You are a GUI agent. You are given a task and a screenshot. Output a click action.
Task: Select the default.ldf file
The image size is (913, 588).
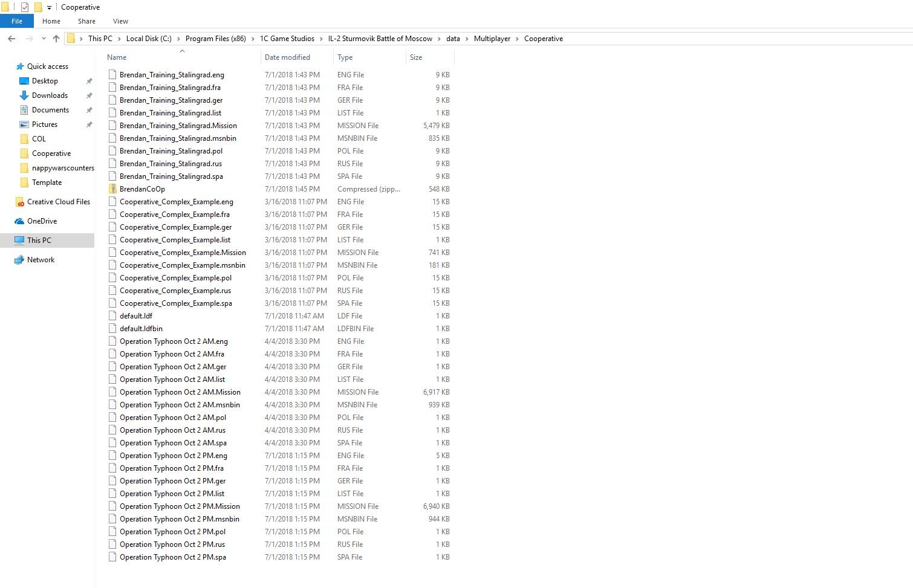click(x=136, y=316)
